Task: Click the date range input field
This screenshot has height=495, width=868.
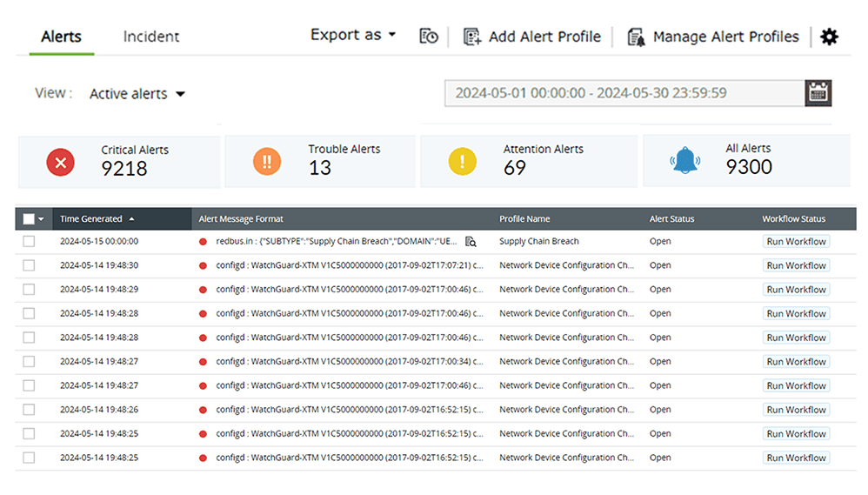Action: coord(624,93)
